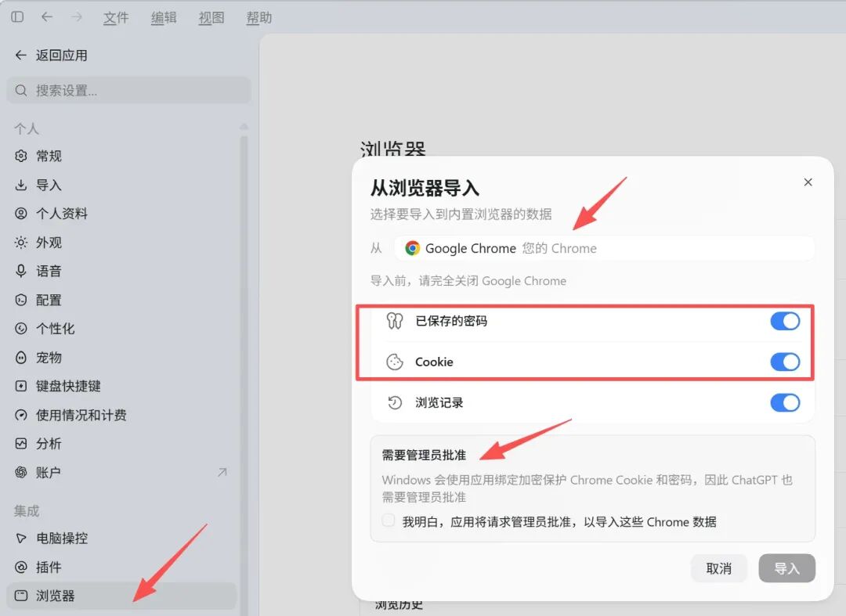Select 导入 in settings sidebar
This screenshot has height=616, width=846.
pos(49,185)
